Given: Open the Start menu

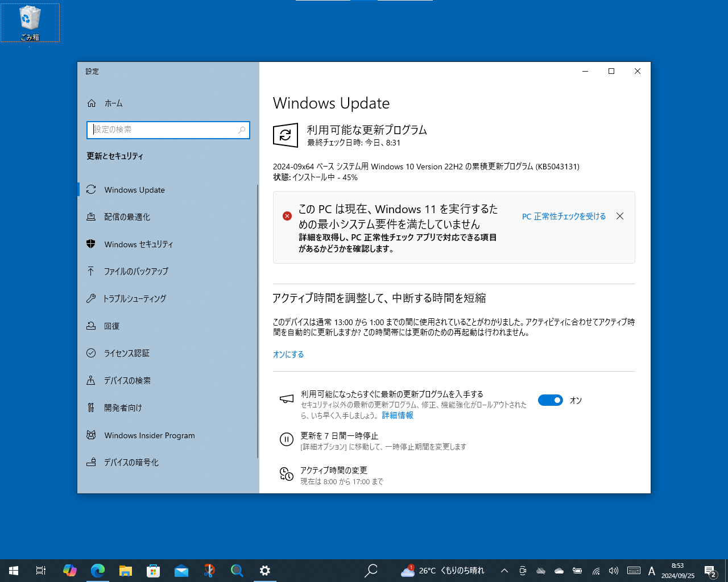Looking at the screenshot, I should (x=13, y=570).
